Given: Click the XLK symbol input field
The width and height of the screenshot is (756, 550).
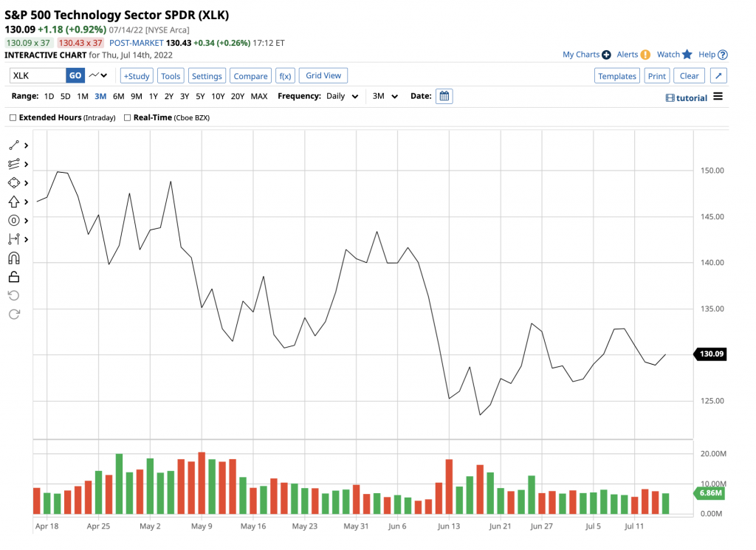Looking at the screenshot, I should point(38,75).
